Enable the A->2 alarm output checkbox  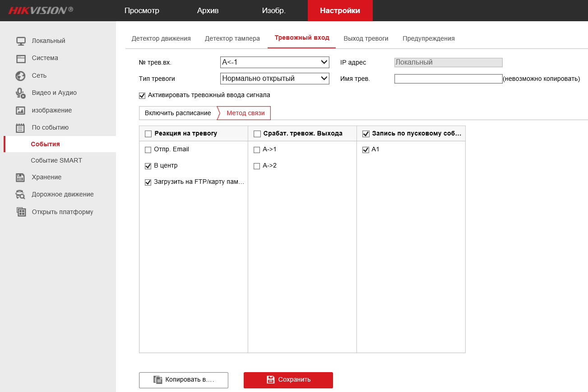[x=257, y=166]
